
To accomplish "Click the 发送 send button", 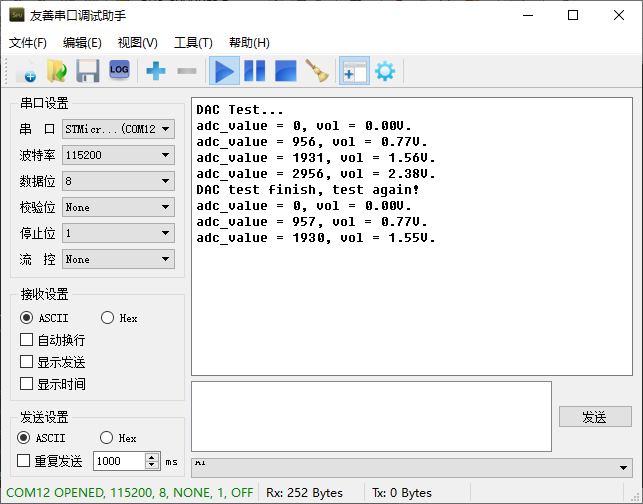I will [595, 417].
